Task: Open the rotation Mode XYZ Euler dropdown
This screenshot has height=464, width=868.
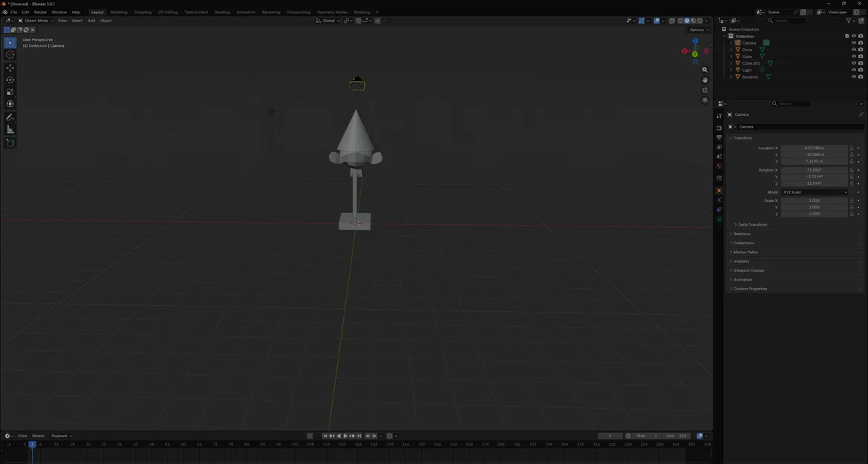Action: pyautogui.click(x=815, y=192)
